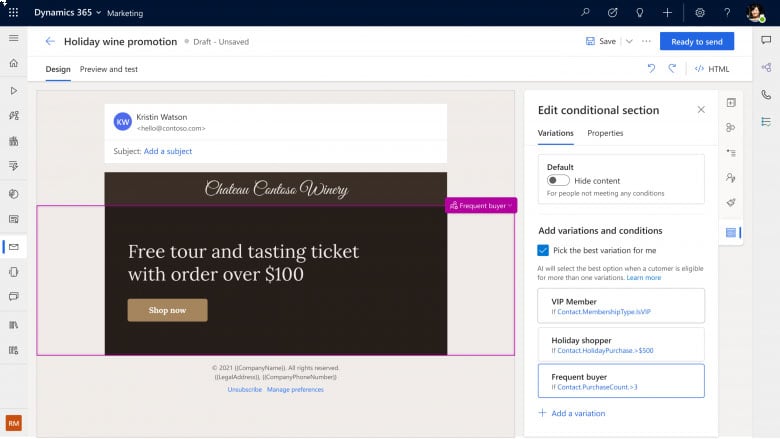This screenshot has width=780, height=439.
Task: Open the building sidebar icon
Action: point(13,141)
